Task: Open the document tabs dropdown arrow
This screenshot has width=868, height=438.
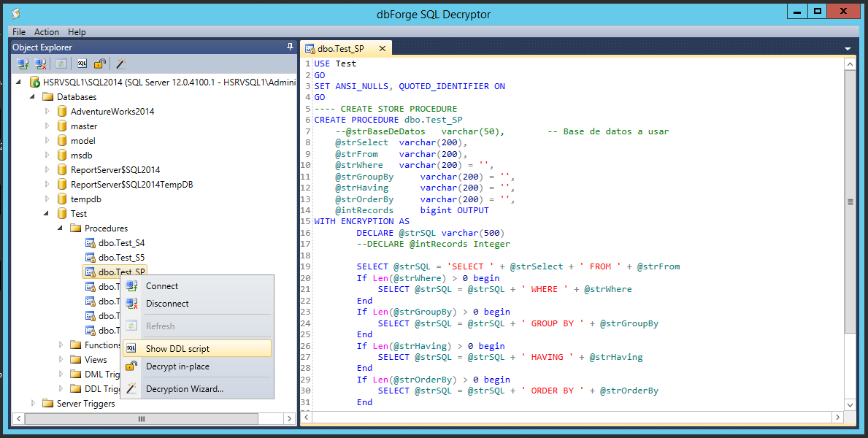Action: coord(848,49)
